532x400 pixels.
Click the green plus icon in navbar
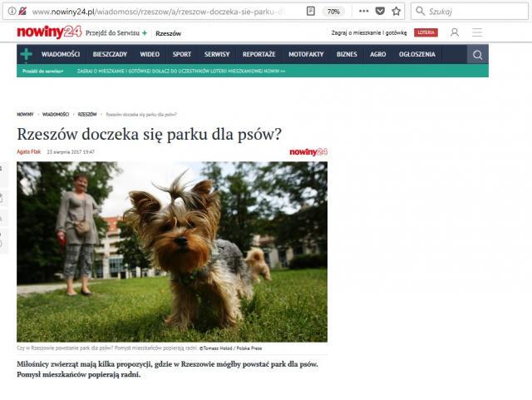[27, 55]
